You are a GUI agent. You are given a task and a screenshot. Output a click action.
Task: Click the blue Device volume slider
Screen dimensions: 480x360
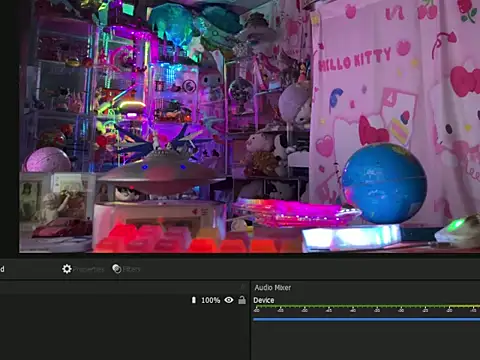[x=366, y=319]
